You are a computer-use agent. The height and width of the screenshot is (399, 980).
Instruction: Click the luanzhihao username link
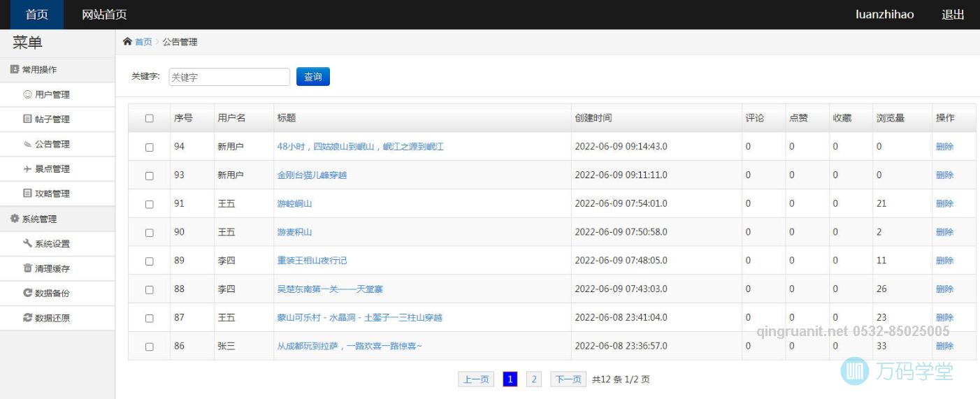[x=884, y=15]
